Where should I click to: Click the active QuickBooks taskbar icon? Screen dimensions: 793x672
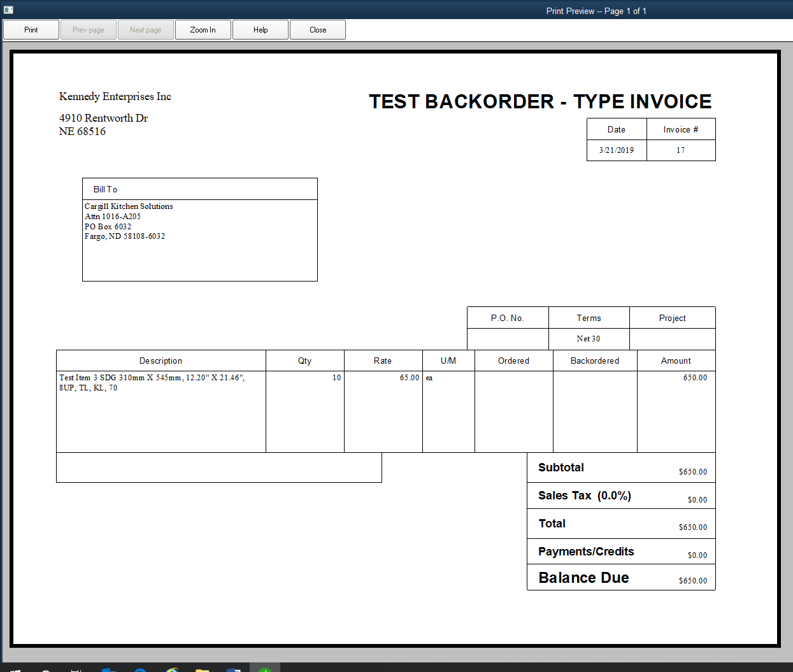click(x=264, y=669)
